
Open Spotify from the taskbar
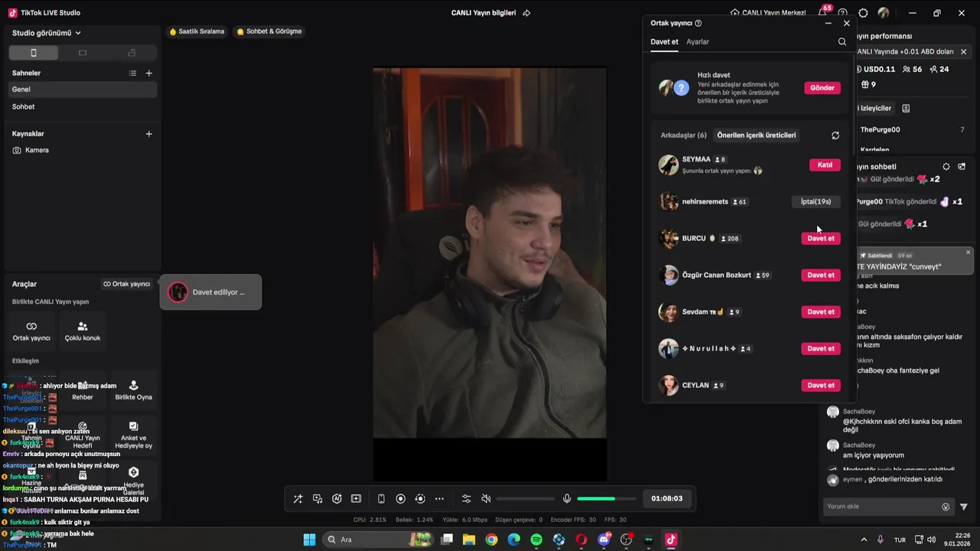click(537, 540)
